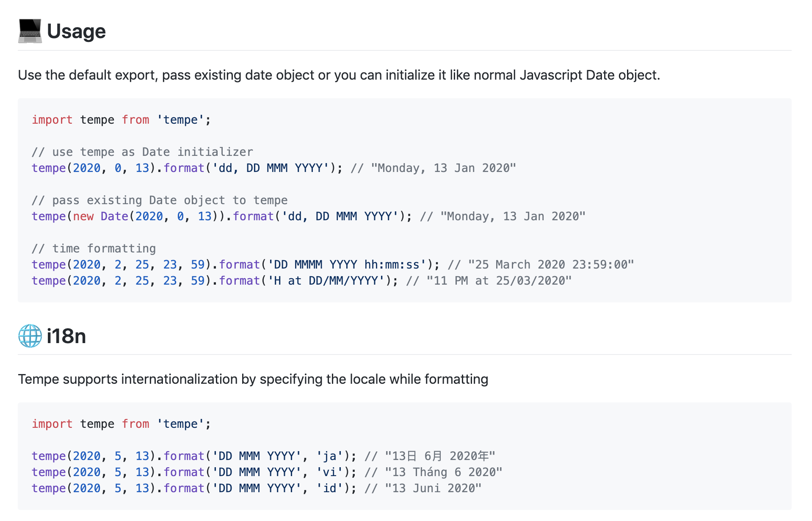Click the Usage section heading
The height and width of the screenshot is (521, 812).
pyautogui.click(x=76, y=31)
